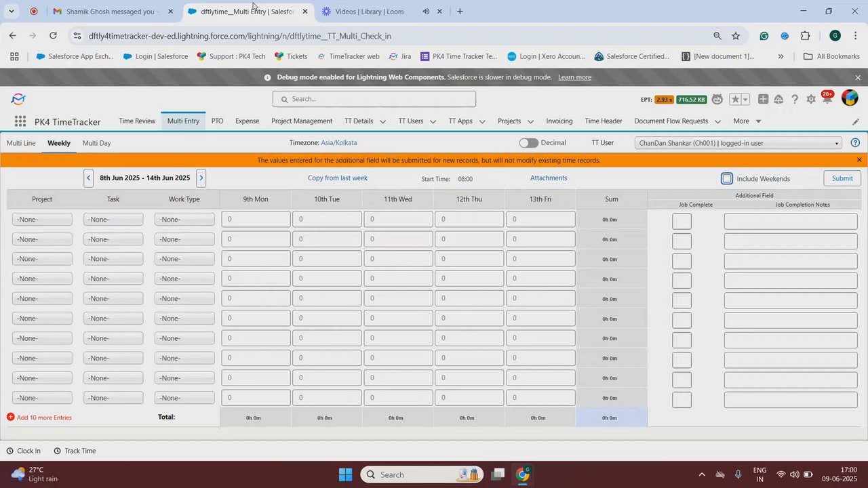Tick Job Complete checkbox in first row
Image resolution: width=868 pixels, height=488 pixels.
point(682,222)
